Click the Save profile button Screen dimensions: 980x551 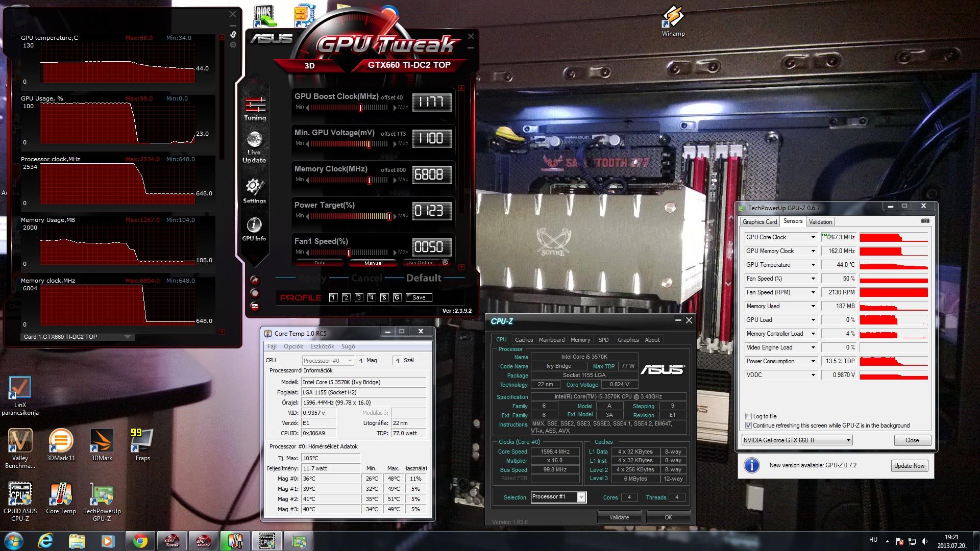coord(419,297)
